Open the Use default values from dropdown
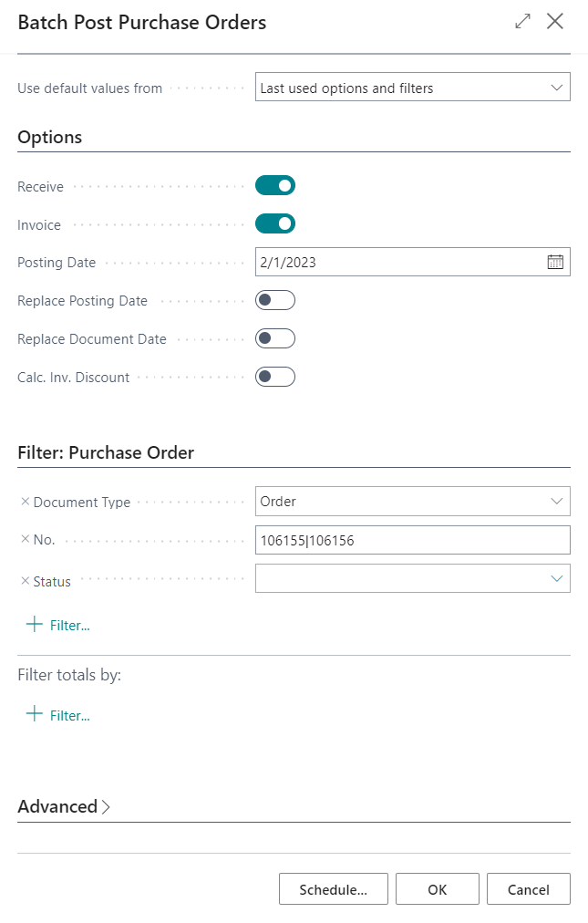 [413, 88]
